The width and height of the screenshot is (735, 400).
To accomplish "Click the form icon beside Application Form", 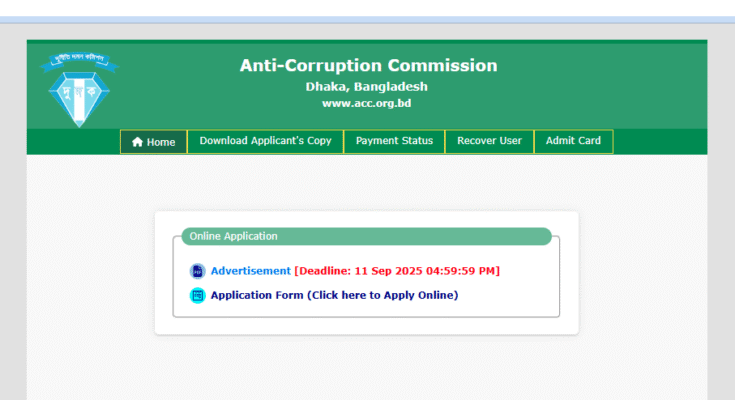I will [197, 295].
